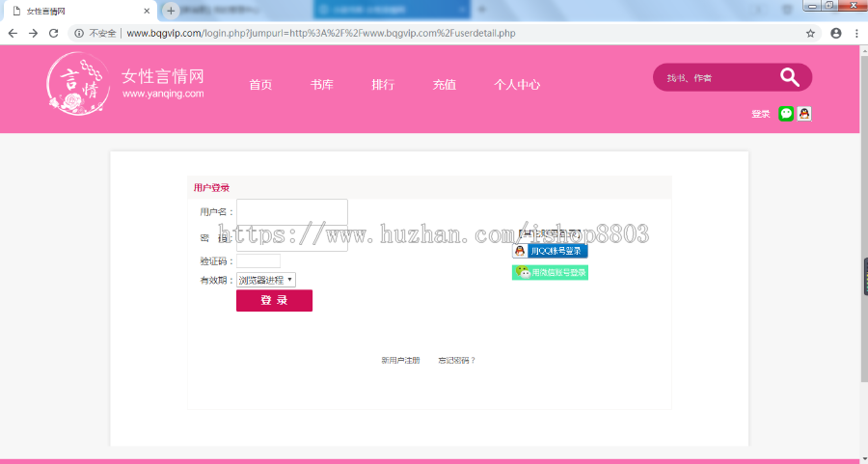Click the 验证码 input field
Viewport: 868px width, 464px height.
[258, 260]
